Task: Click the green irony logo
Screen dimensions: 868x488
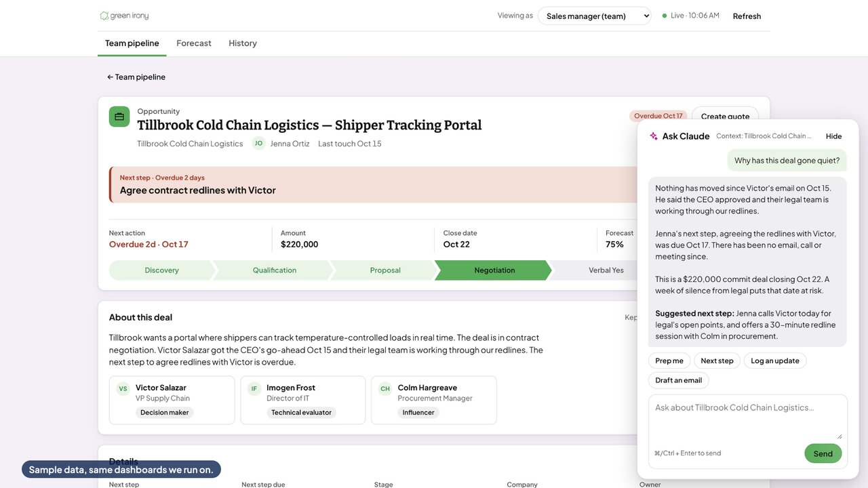Action: pyautogui.click(x=124, y=16)
